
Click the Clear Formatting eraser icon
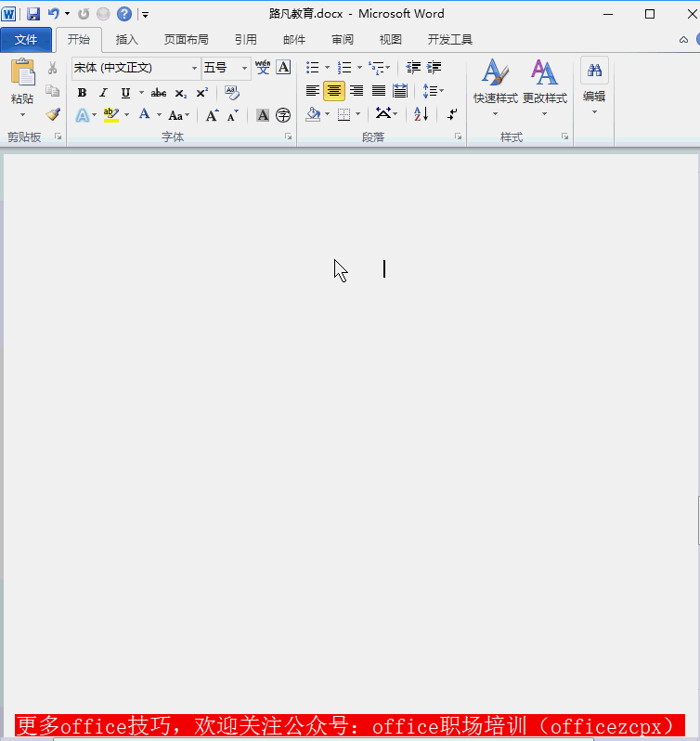click(x=232, y=93)
